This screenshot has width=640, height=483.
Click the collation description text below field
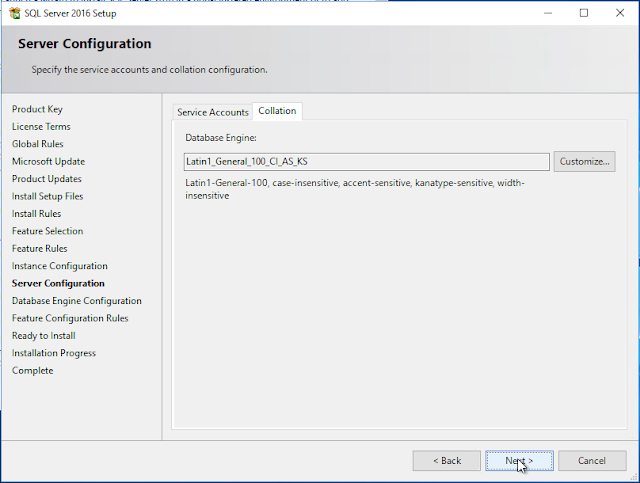tap(355, 189)
